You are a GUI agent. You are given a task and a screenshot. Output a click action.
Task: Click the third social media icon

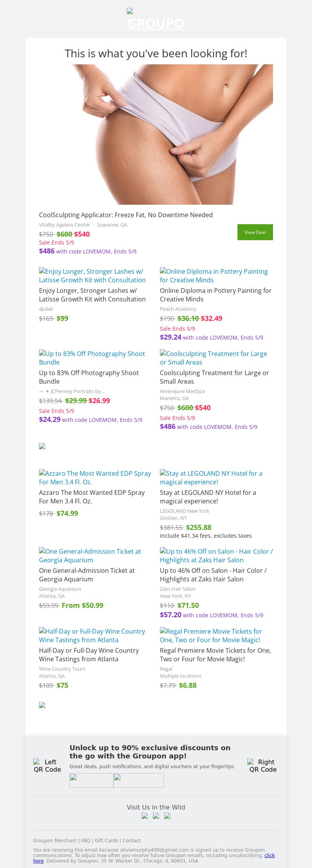(x=167, y=816)
